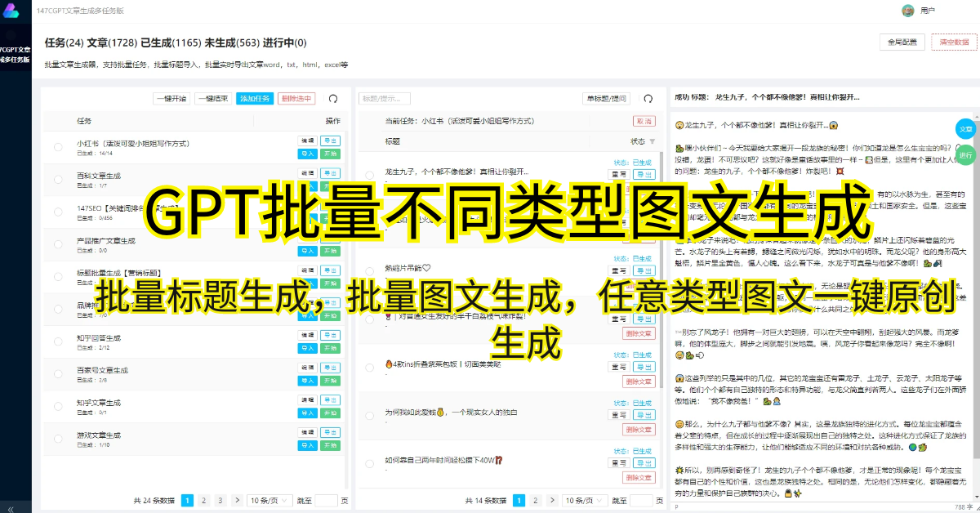Click the refresh icon in title panel

point(648,99)
